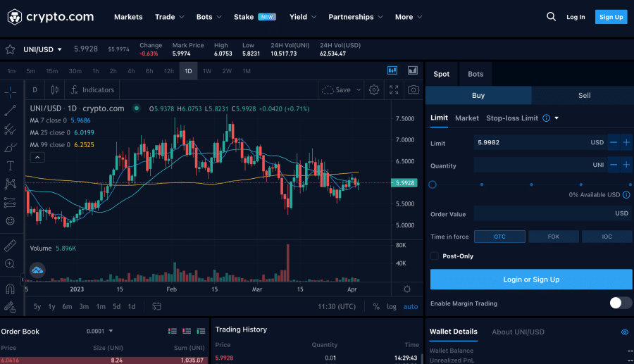Switch to depth chart view icon
The height and width of the screenshot is (364, 634).
(412, 70)
